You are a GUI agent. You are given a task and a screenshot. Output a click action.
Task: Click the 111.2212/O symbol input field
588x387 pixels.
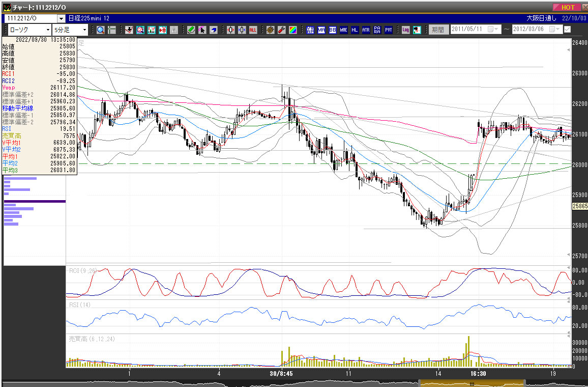pos(31,18)
